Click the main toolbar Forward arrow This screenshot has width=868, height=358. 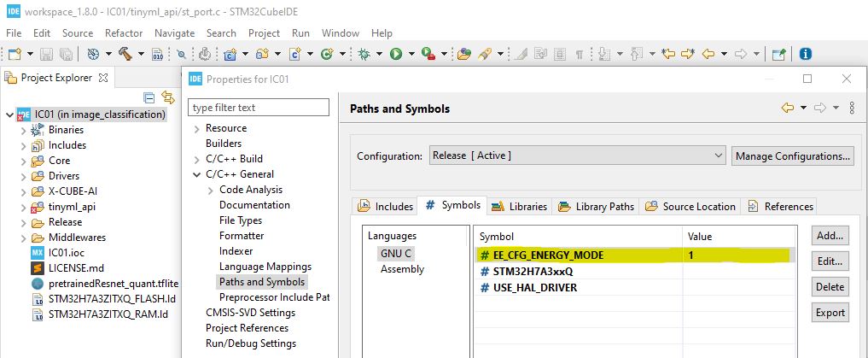tap(740, 54)
